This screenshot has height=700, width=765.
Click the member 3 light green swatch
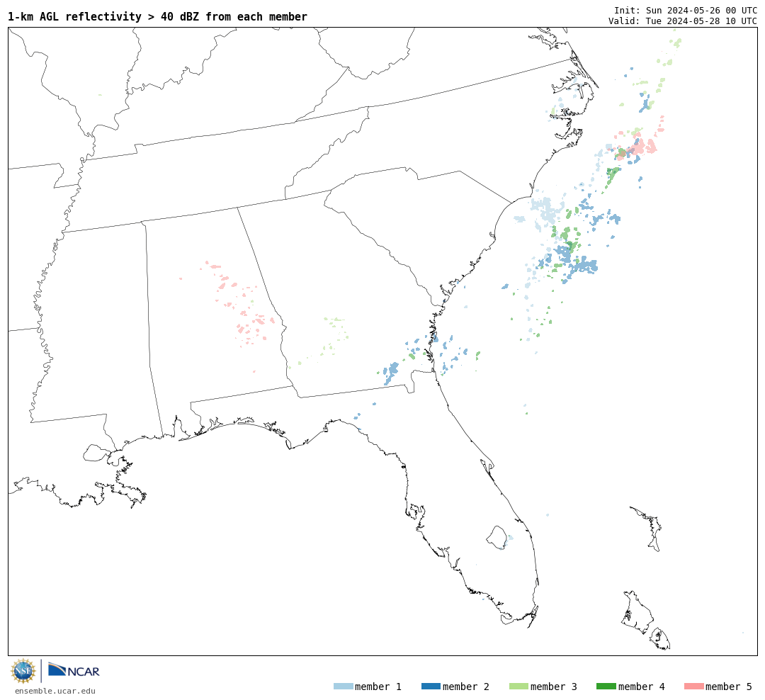518,687
